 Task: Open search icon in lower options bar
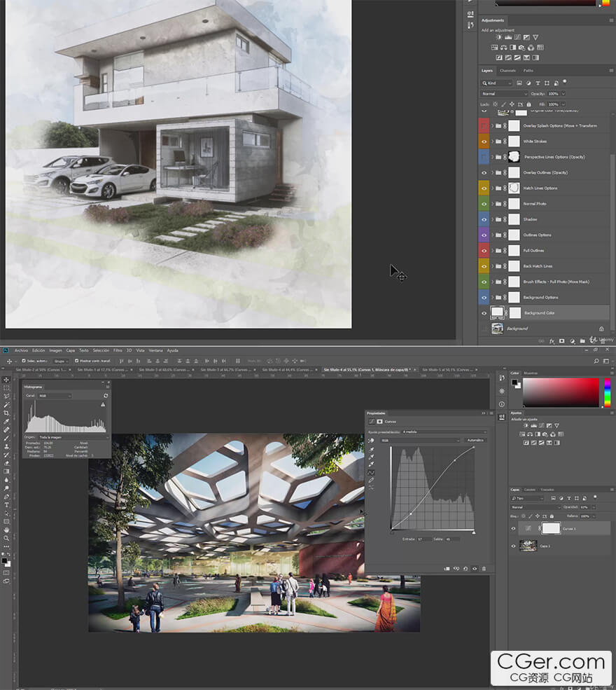596,361
